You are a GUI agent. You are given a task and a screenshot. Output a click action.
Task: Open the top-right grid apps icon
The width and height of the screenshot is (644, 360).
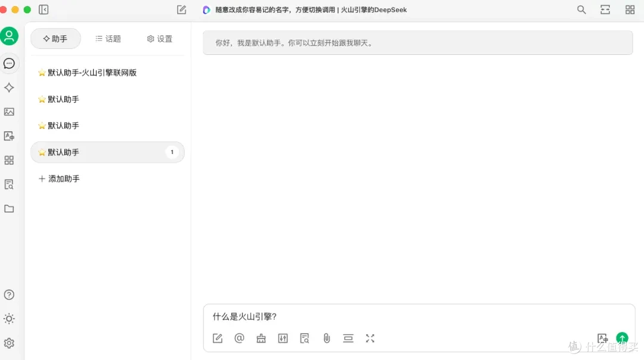coord(630,10)
